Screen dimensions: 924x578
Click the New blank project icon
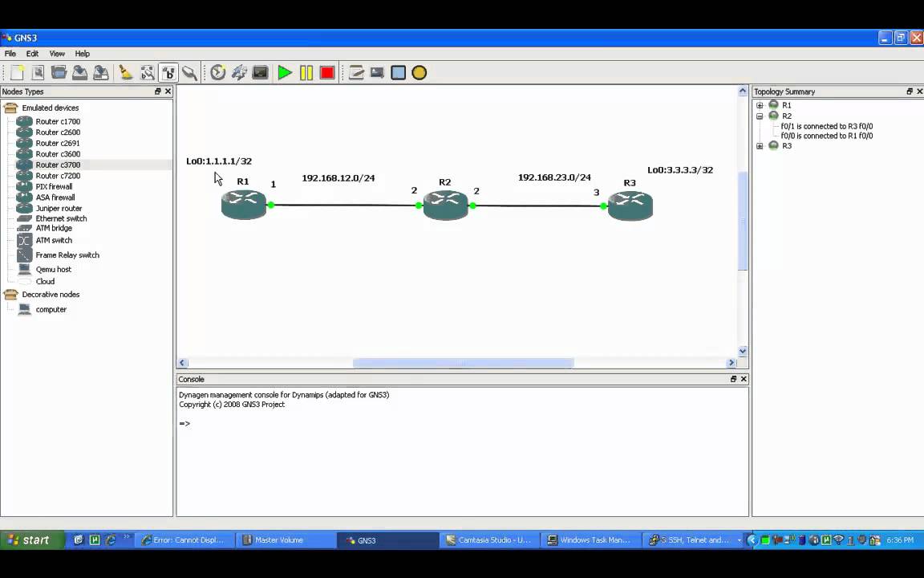(17, 72)
